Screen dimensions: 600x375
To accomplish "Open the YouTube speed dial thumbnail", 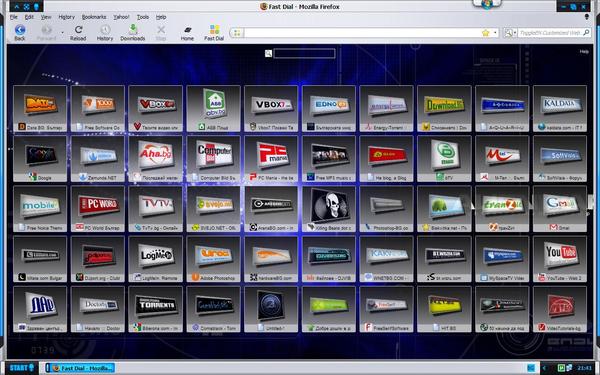I will pyautogui.click(x=560, y=259).
